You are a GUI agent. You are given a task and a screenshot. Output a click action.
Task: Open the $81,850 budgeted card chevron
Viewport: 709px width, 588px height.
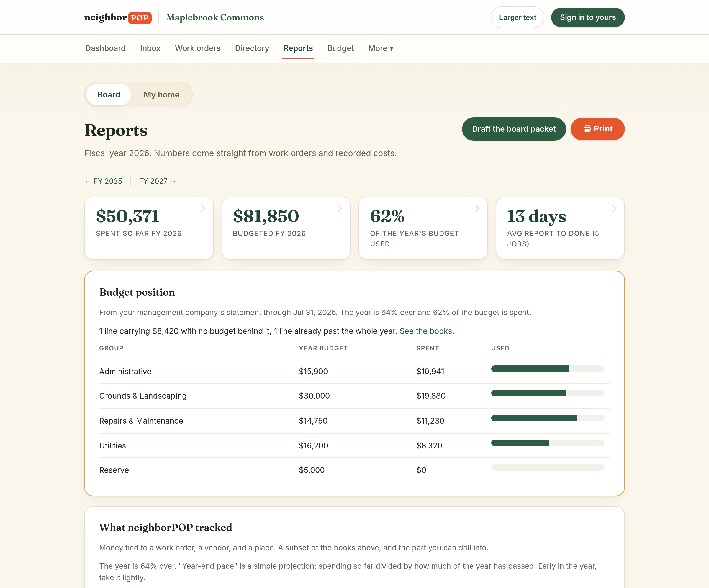[x=340, y=209]
